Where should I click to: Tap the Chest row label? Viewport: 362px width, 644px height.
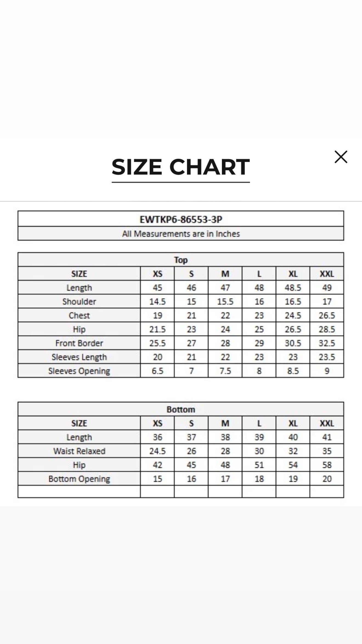[x=79, y=315]
